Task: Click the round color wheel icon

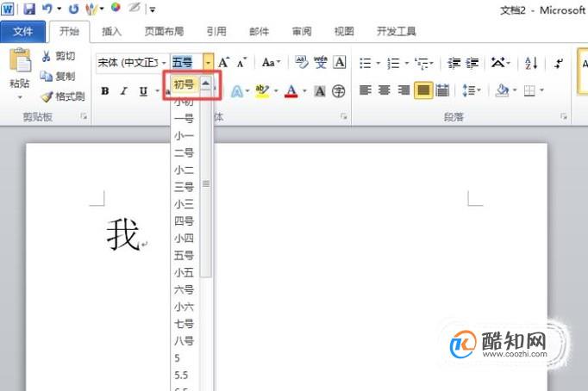Action: pos(116,8)
